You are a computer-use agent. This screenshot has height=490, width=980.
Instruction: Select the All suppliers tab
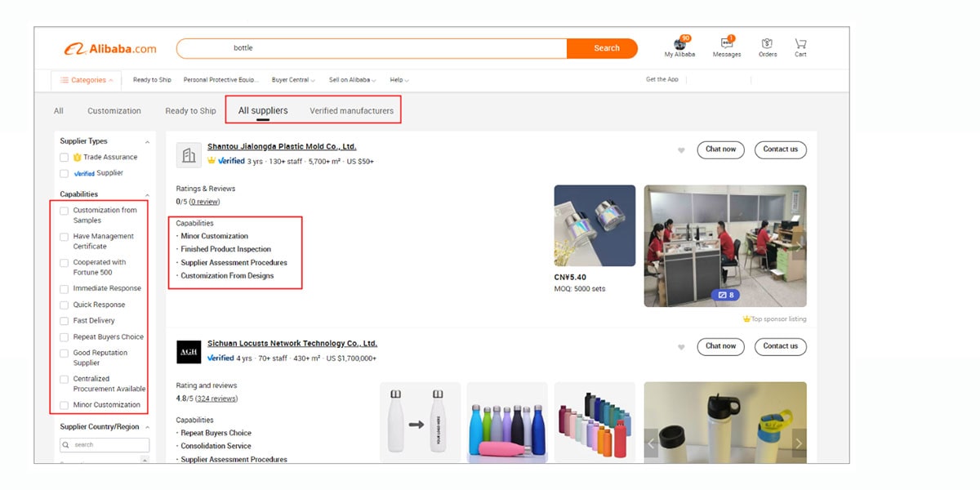263,110
